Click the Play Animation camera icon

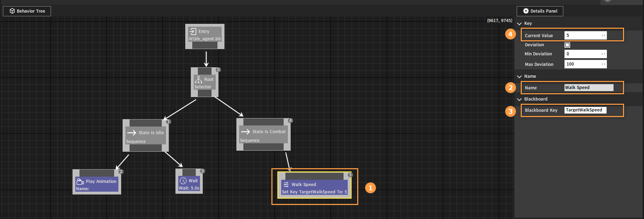click(80, 181)
